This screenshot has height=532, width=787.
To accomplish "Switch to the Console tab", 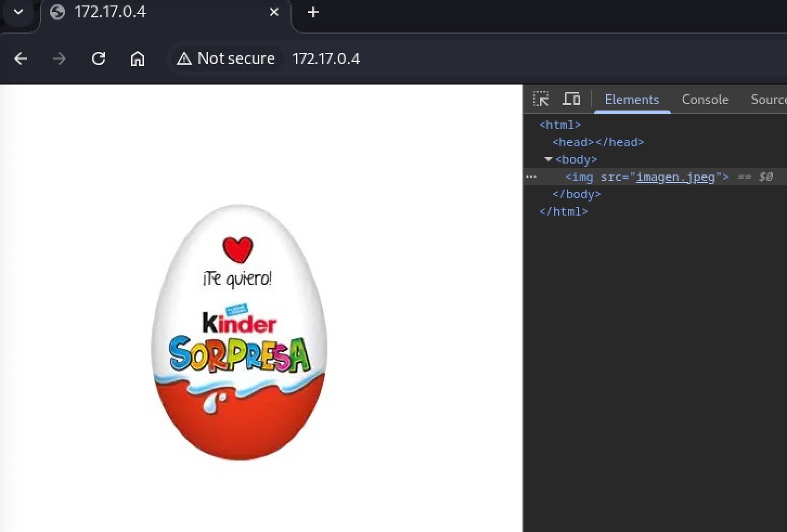I will pyautogui.click(x=705, y=100).
